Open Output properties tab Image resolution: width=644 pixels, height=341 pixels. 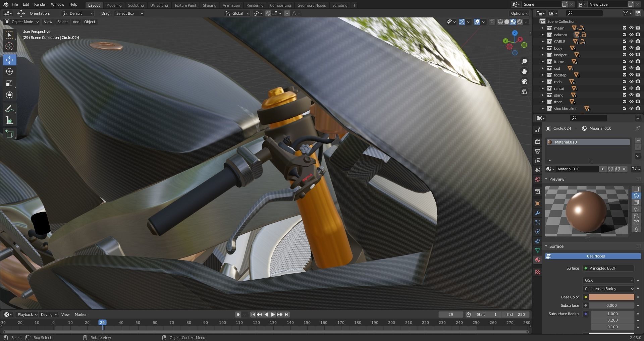click(x=538, y=151)
